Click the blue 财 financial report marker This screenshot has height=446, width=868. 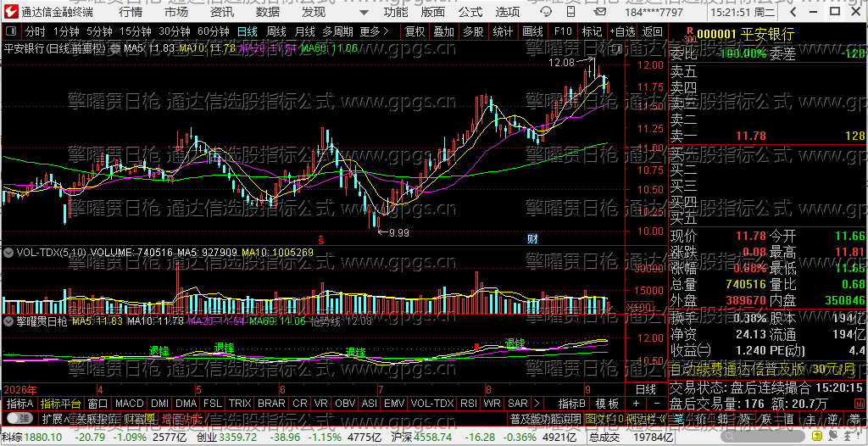tap(532, 239)
